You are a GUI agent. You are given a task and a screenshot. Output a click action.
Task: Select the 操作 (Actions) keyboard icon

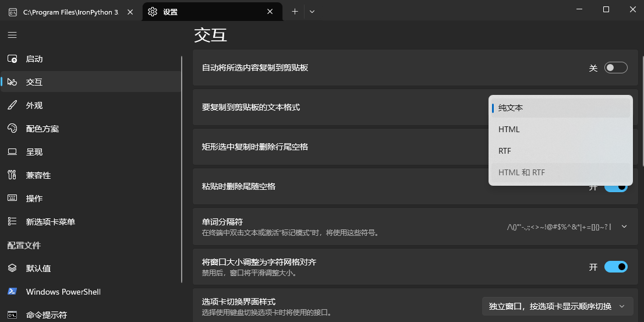[12, 199]
